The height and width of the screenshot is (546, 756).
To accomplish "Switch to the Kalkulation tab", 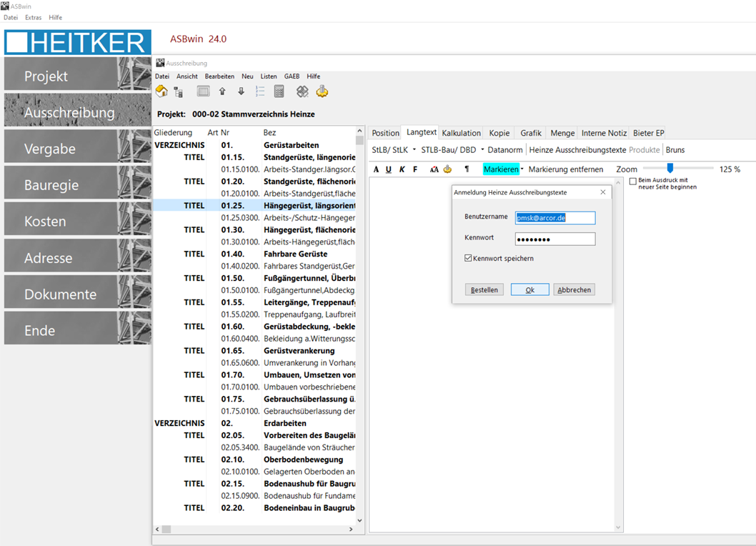I will coord(462,133).
